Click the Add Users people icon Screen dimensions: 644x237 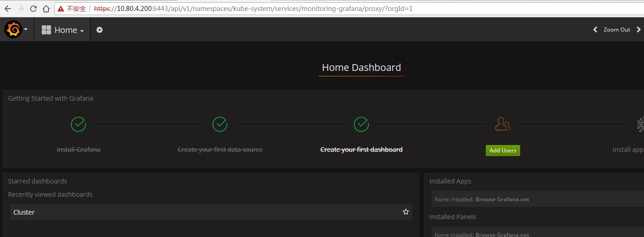pyautogui.click(x=503, y=124)
